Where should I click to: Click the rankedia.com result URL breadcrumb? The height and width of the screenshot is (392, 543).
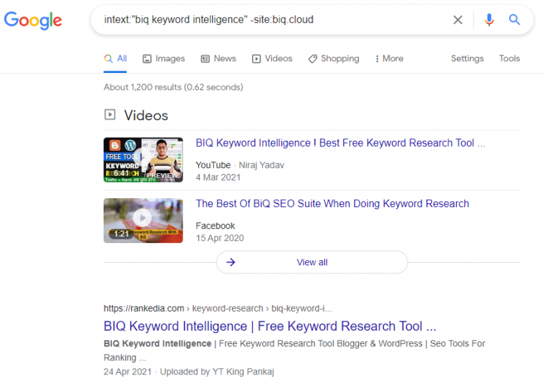pyautogui.click(x=217, y=309)
